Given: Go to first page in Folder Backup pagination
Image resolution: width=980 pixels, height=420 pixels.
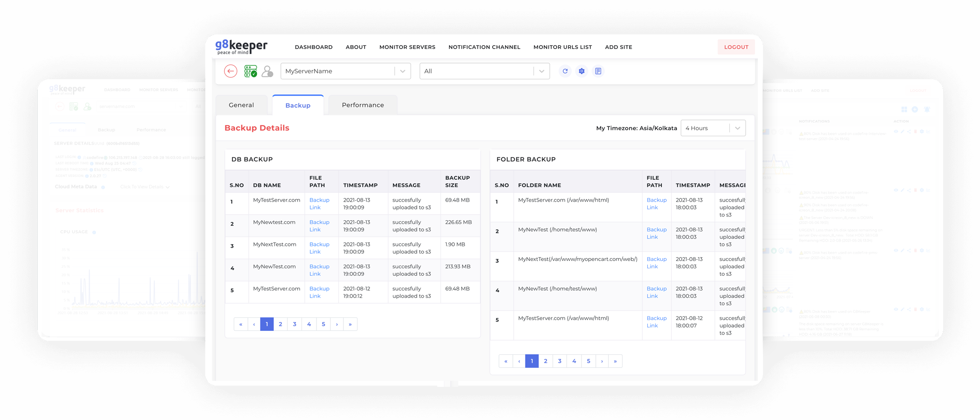Looking at the screenshot, I should [506, 361].
